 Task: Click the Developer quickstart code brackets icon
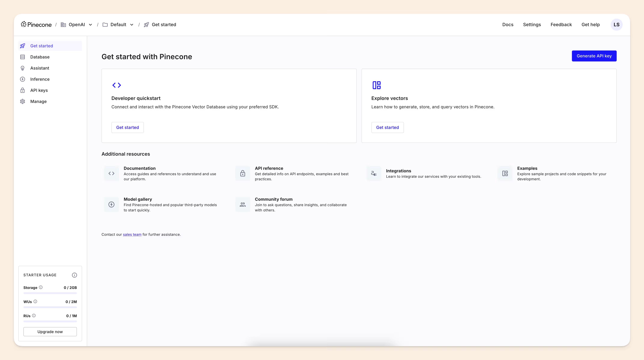point(117,85)
